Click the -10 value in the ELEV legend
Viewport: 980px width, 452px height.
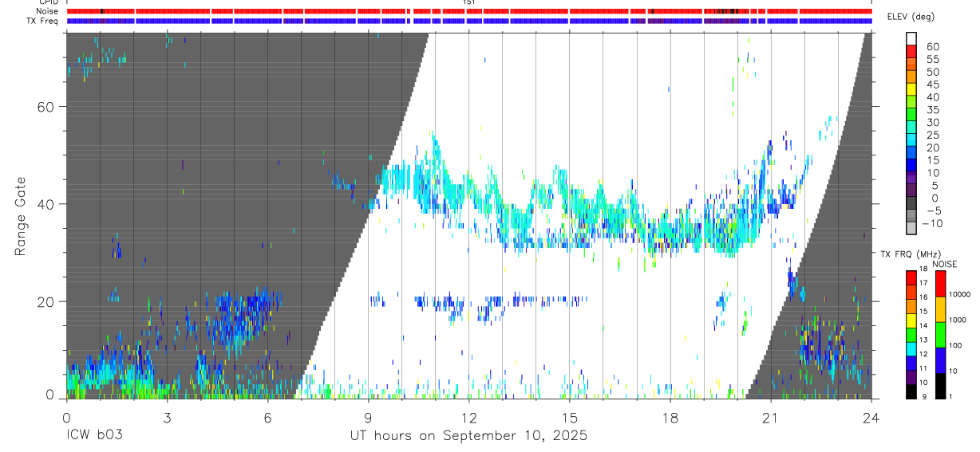click(x=932, y=223)
